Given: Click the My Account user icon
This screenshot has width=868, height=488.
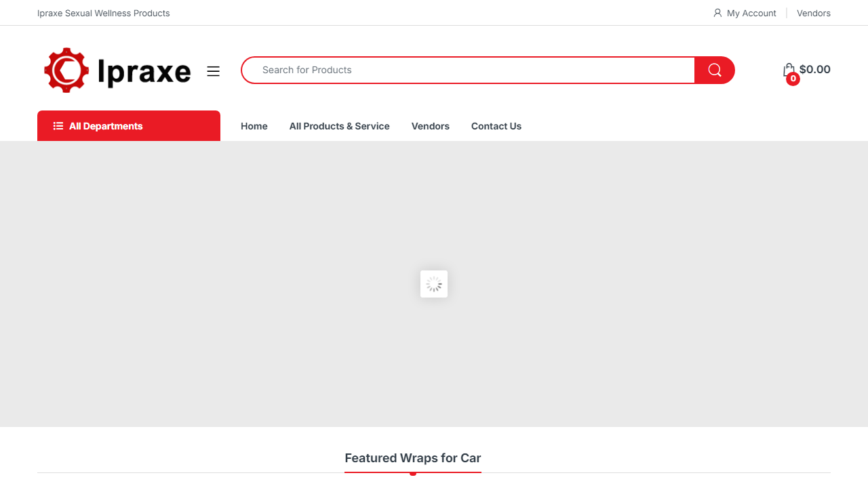Looking at the screenshot, I should click(x=717, y=13).
